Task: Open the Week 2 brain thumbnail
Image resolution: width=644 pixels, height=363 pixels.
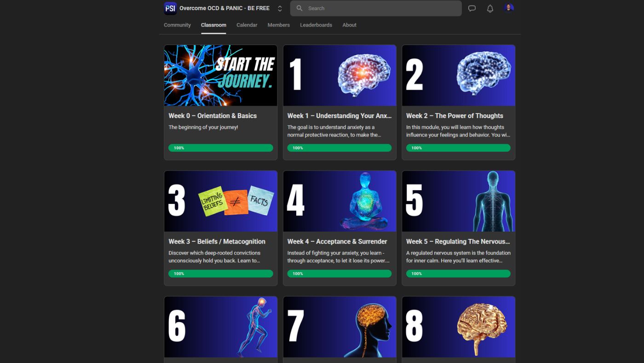Action: click(x=459, y=75)
